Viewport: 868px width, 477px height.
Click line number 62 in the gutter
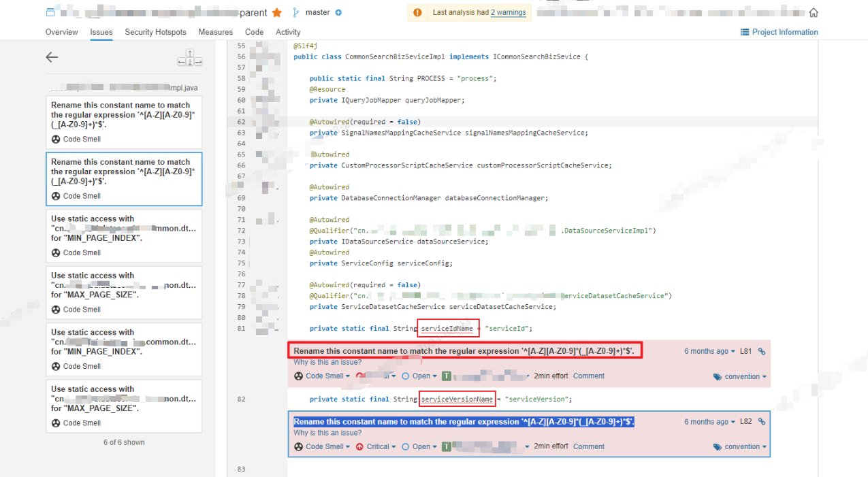[x=241, y=122]
